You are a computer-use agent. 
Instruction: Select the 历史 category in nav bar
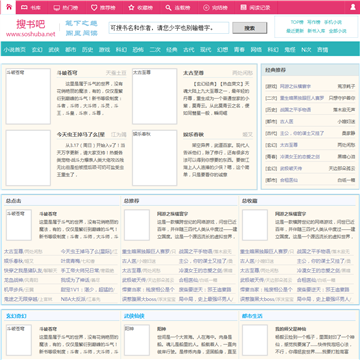coord(87,50)
